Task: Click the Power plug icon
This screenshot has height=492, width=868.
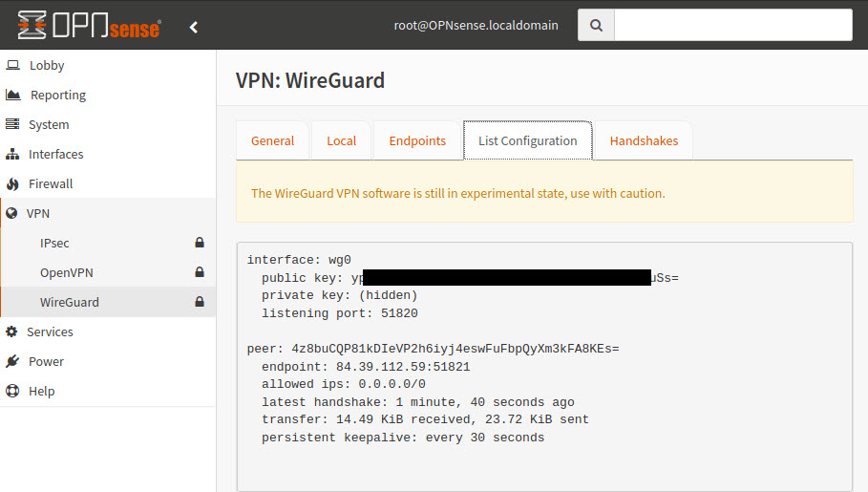Action: tap(12, 361)
